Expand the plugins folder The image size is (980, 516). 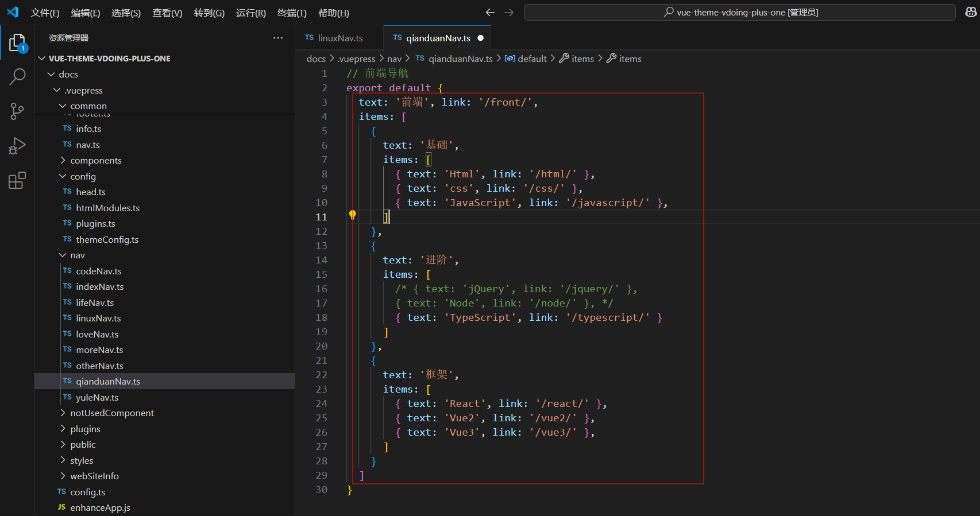(164, 429)
